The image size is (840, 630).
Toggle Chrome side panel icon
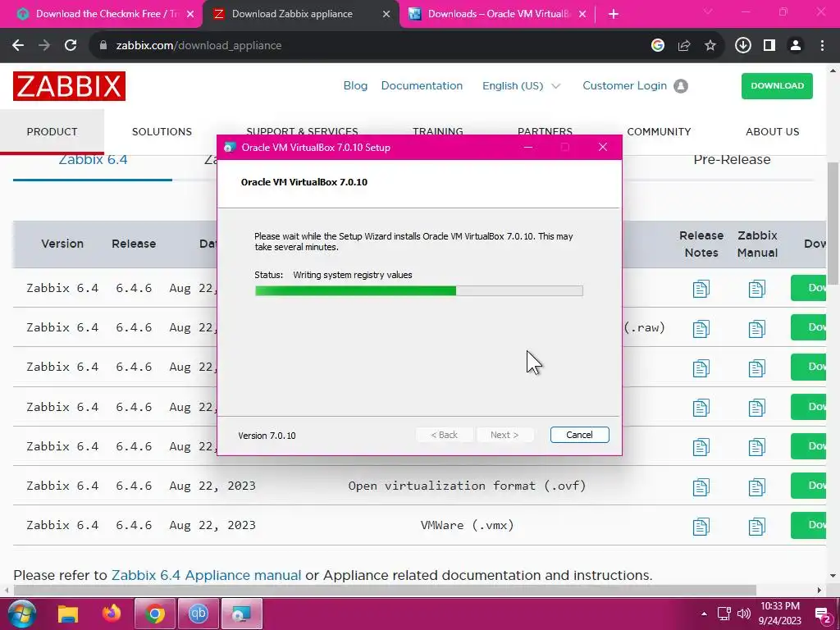coord(769,46)
